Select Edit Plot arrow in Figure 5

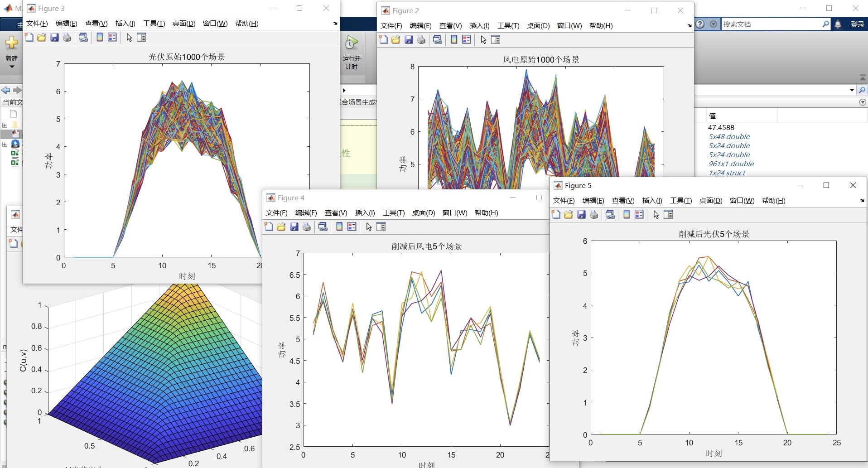656,215
